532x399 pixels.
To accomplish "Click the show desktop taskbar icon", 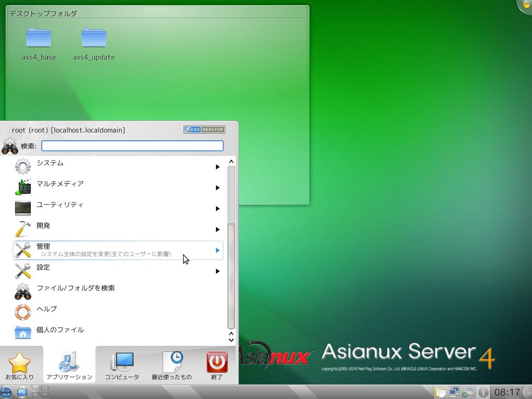I will point(22,392).
